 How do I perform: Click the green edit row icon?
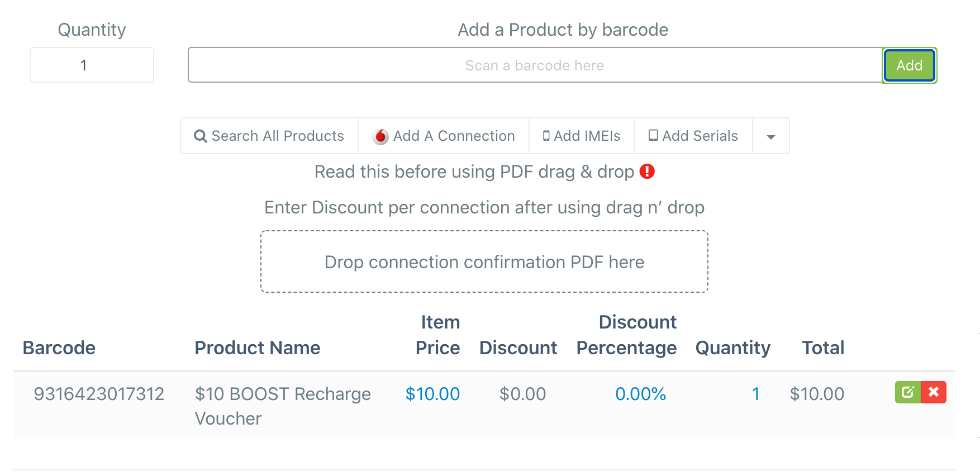click(x=908, y=392)
